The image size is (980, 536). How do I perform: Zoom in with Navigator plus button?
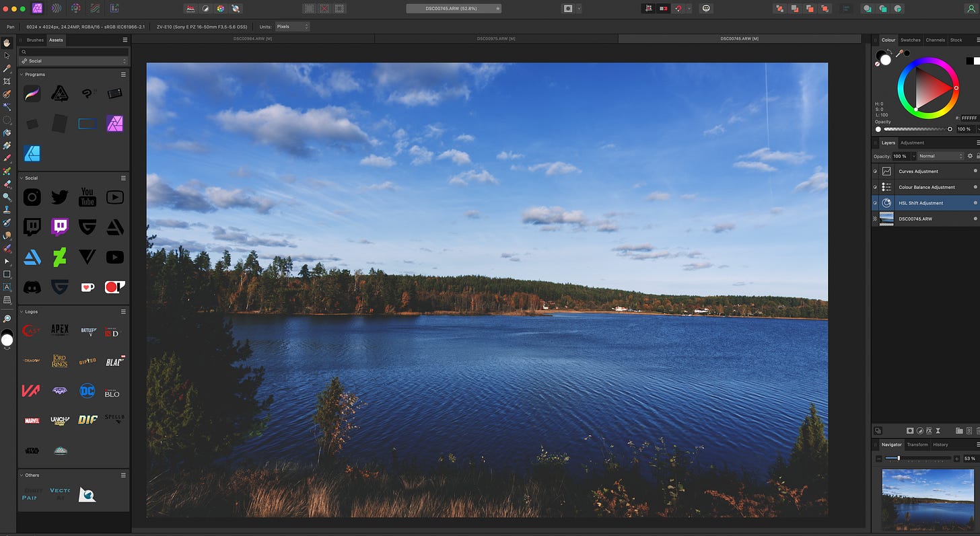tap(956, 459)
